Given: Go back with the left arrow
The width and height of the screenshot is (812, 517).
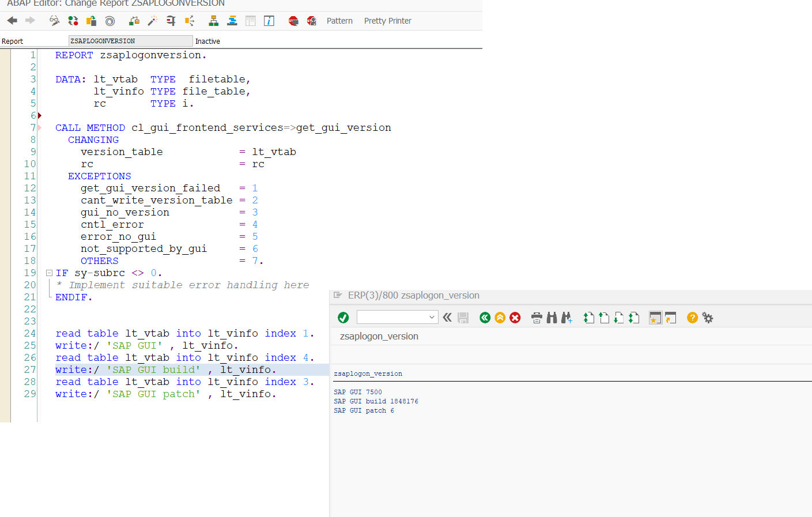Looking at the screenshot, I should coord(12,21).
